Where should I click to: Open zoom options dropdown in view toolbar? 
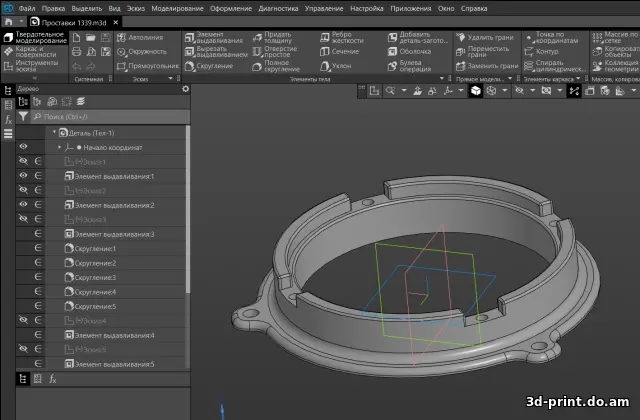[x=404, y=91]
